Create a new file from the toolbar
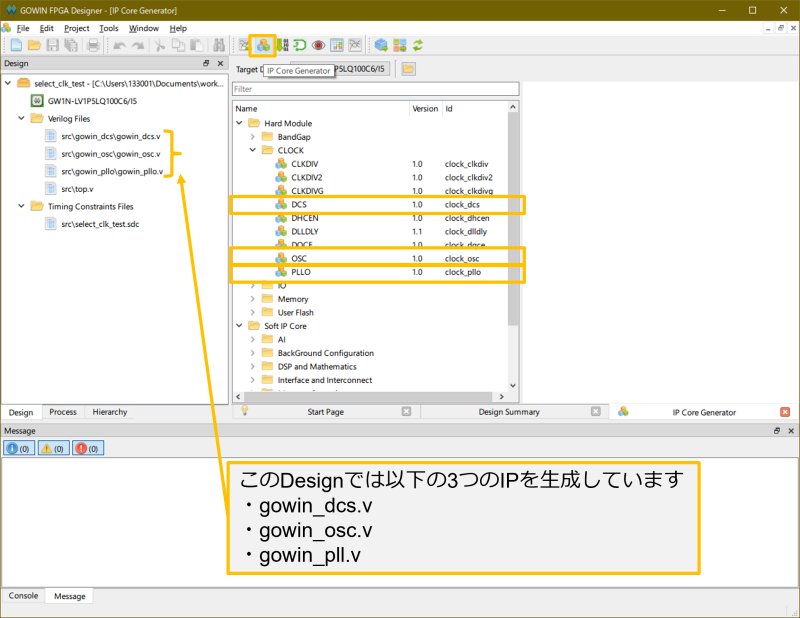 click(16, 45)
